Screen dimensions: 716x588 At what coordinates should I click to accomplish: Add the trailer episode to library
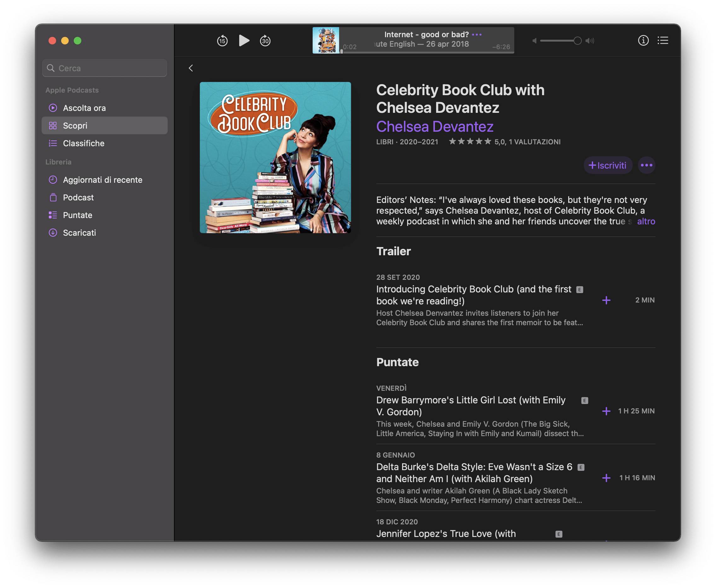[606, 300]
